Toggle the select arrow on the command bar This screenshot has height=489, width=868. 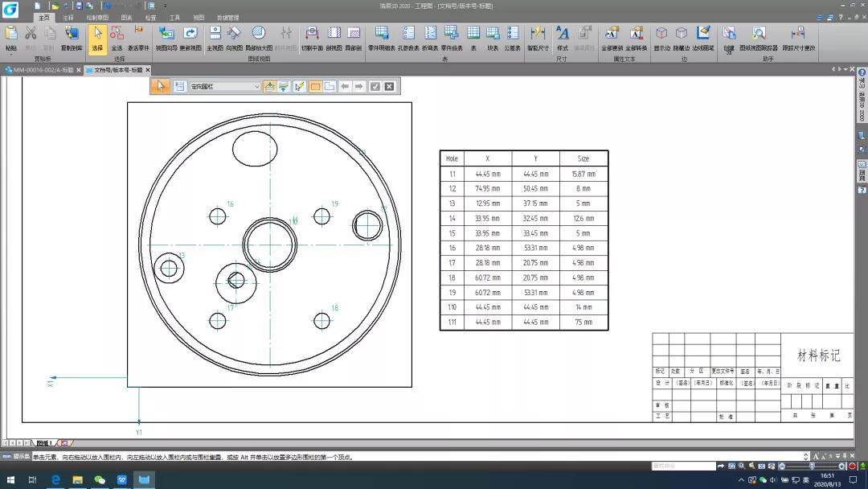[x=161, y=86]
